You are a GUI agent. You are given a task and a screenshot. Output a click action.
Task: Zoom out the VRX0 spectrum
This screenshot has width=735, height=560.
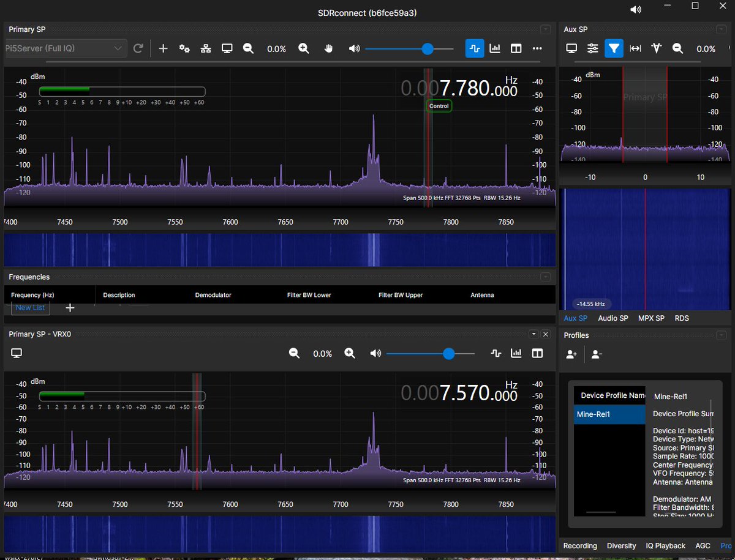point(294,353)
